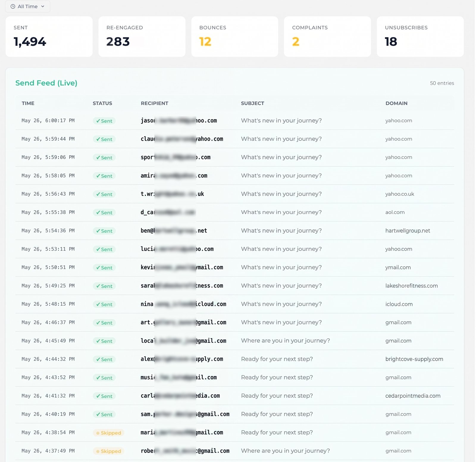Click the Sent status badge at 6:00:17 PM
The image size is (476, 462).
[x=104, y=121]
